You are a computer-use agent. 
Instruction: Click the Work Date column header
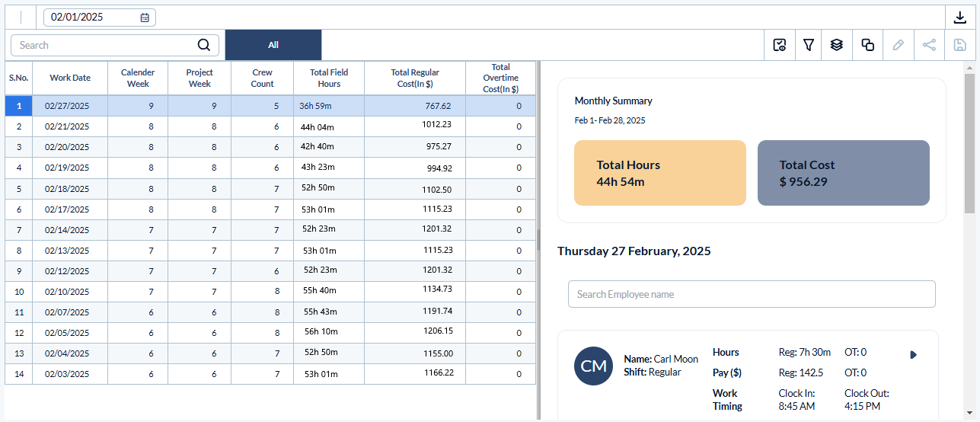point(70,78)
